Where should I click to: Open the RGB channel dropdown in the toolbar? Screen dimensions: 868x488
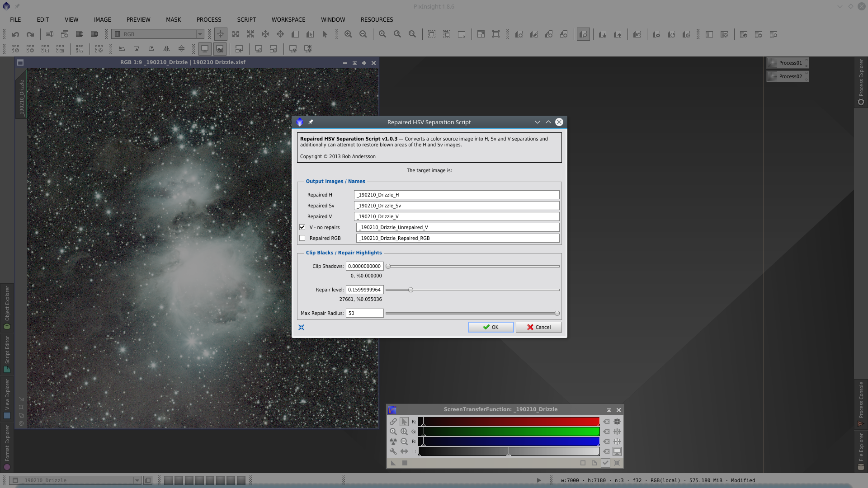(x=200, y=34)
